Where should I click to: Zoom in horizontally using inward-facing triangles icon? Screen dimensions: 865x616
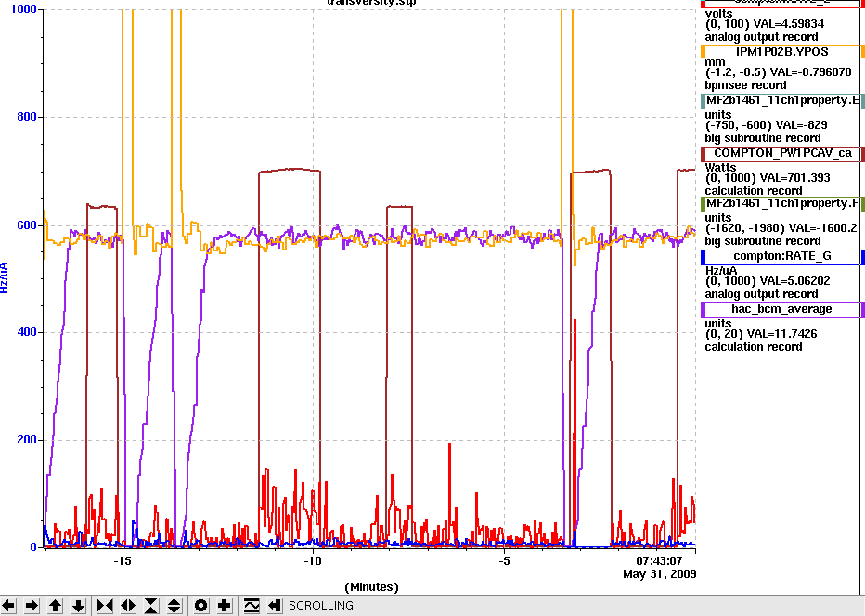click(x=105, y=606)
